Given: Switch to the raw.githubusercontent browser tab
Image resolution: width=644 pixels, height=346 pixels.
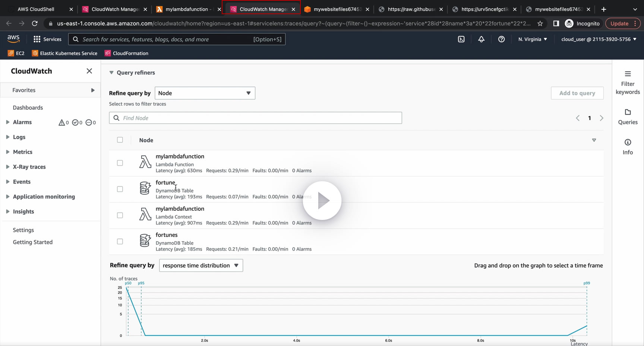Looking at the screenshot, I should click(411, 9).
